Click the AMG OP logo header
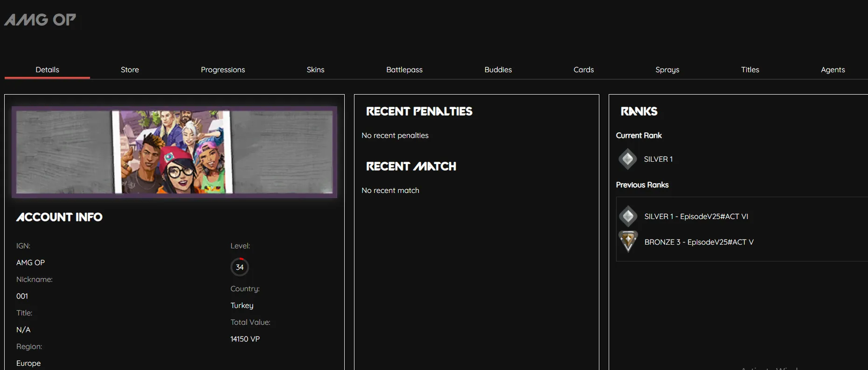868x370 pixels. [x=40, y=20]
